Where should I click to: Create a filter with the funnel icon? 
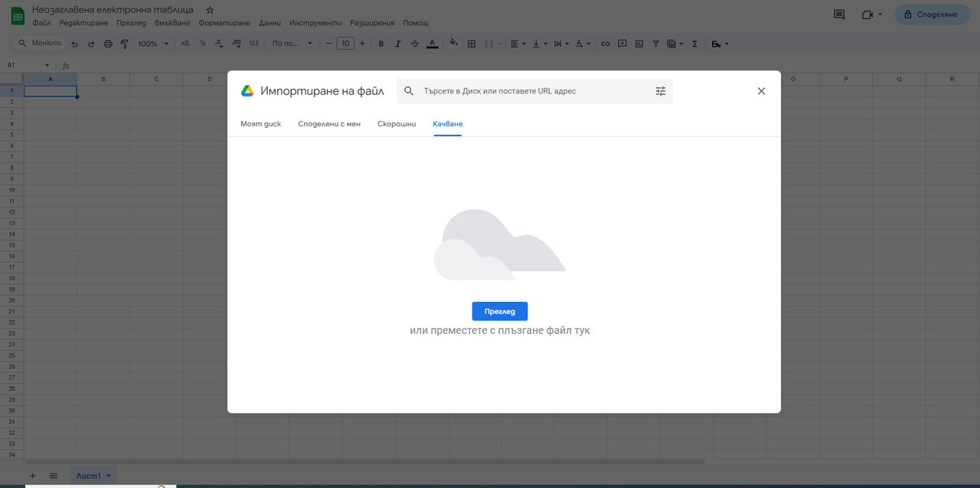tap(656, 44)
